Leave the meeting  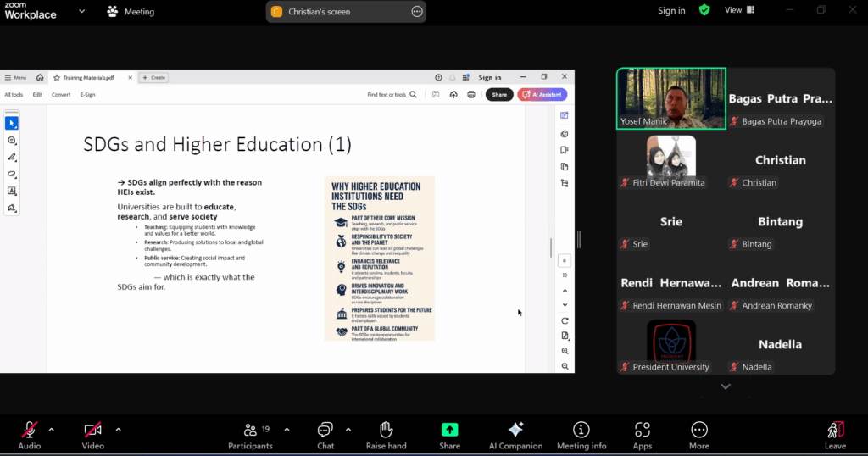pyautogui.click(x=835, y=433)
